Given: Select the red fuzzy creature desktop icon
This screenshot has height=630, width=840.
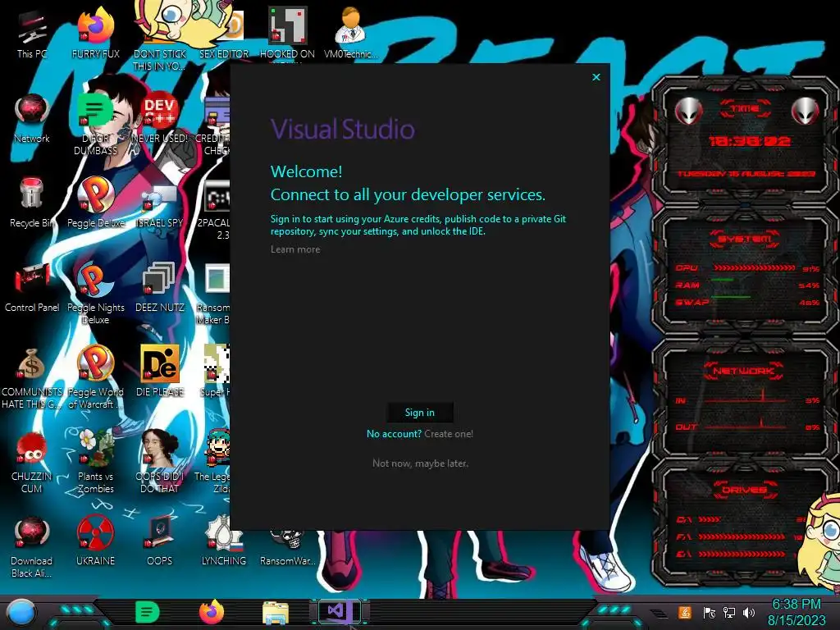Looking at the screenshot, I should [32, 461].
